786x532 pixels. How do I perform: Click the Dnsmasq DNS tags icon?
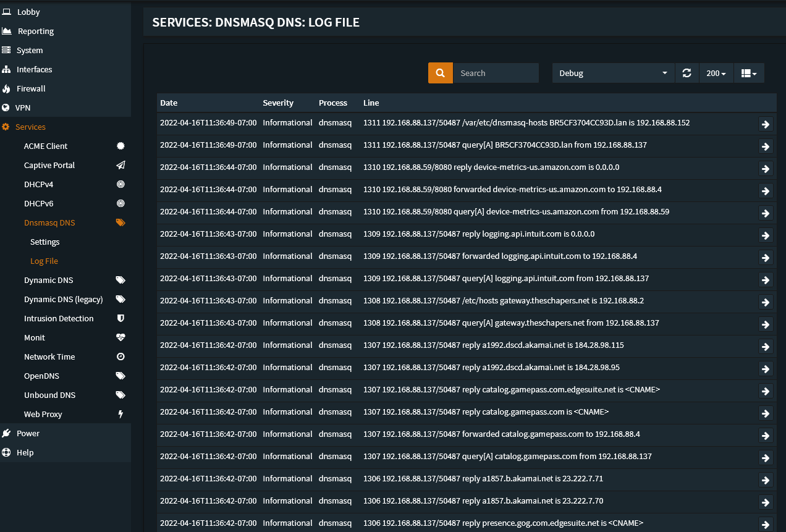coord(120,222)
